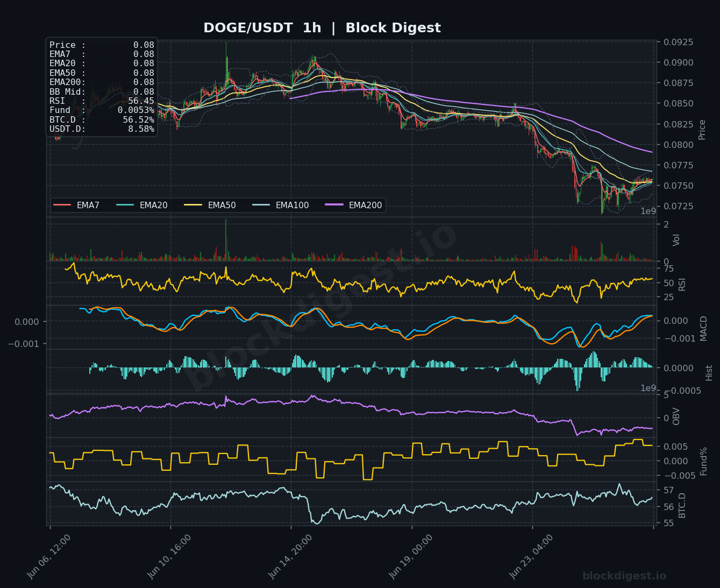Click the 5 tick on the OBV axis
The height and width of the screenshot is (588, 720).
pos(666,395)
